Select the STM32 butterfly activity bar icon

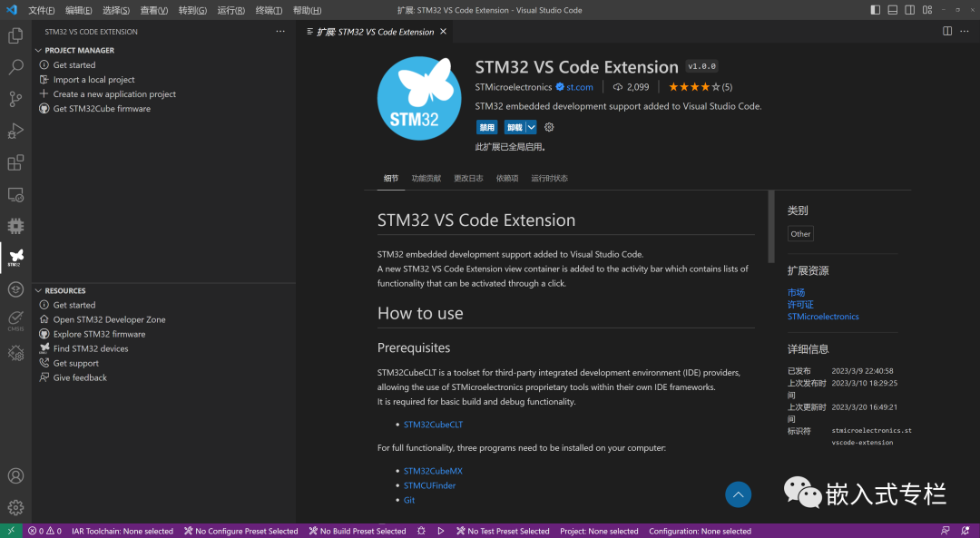click(x=15, y=258)
